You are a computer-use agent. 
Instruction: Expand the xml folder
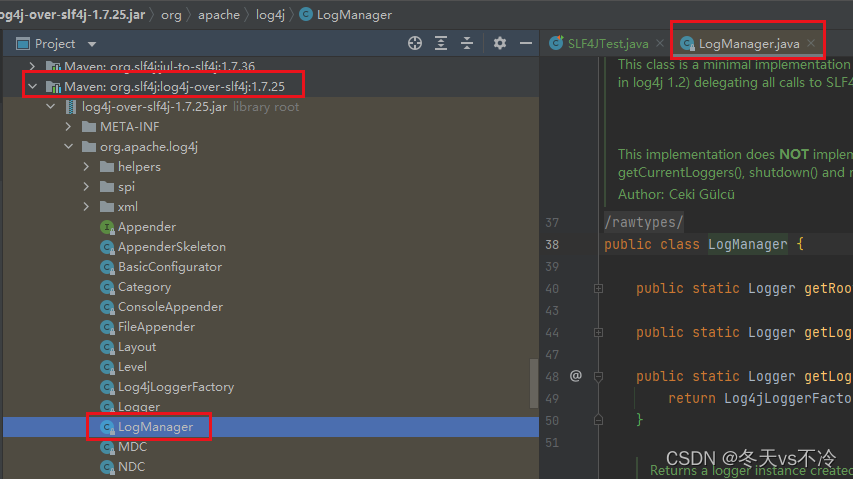[x=86, y=207]
